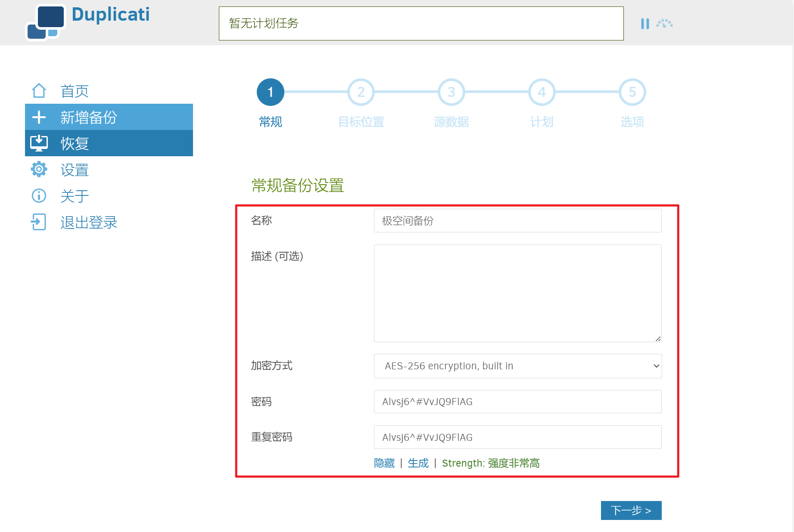
Task: Click the logout icon beside 退出登录
Action: [x=39, y=222]
